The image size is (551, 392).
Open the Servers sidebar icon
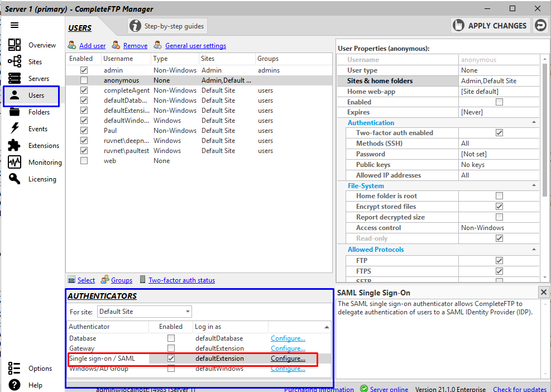pos(15,79)
